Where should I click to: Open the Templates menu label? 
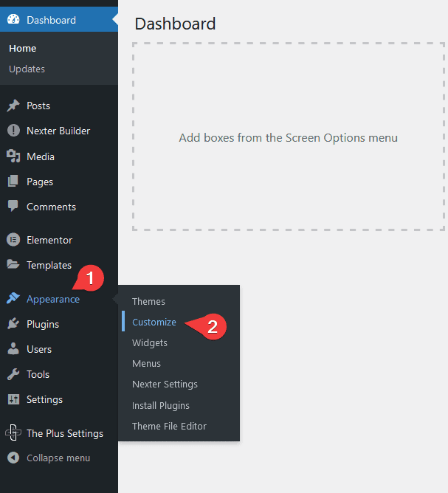(x=49, y=266)
